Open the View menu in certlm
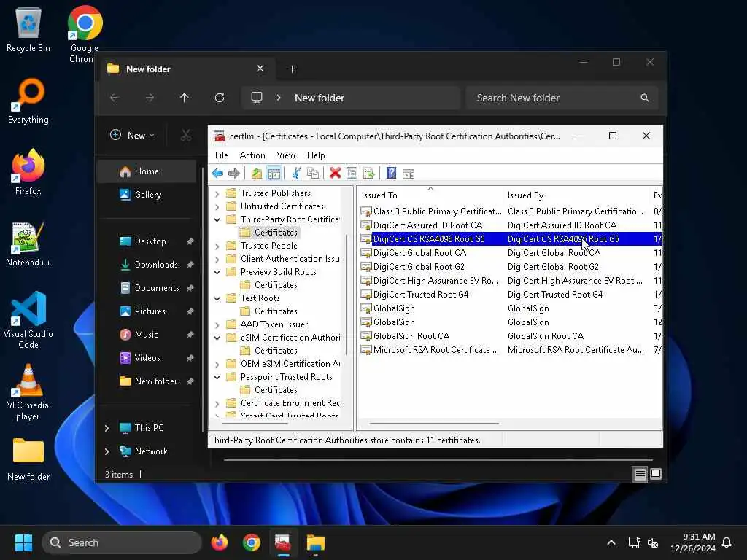 click(286, 155)
